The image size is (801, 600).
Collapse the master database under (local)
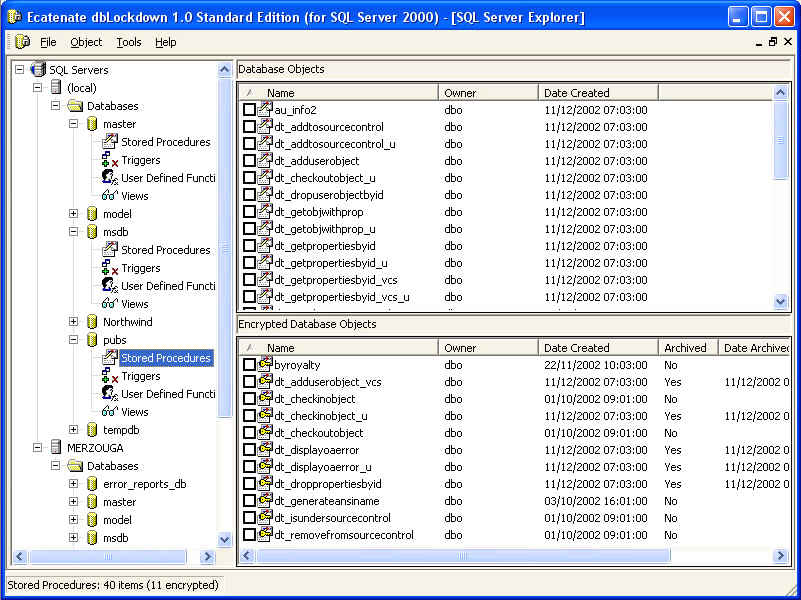(x=74, y=124)
